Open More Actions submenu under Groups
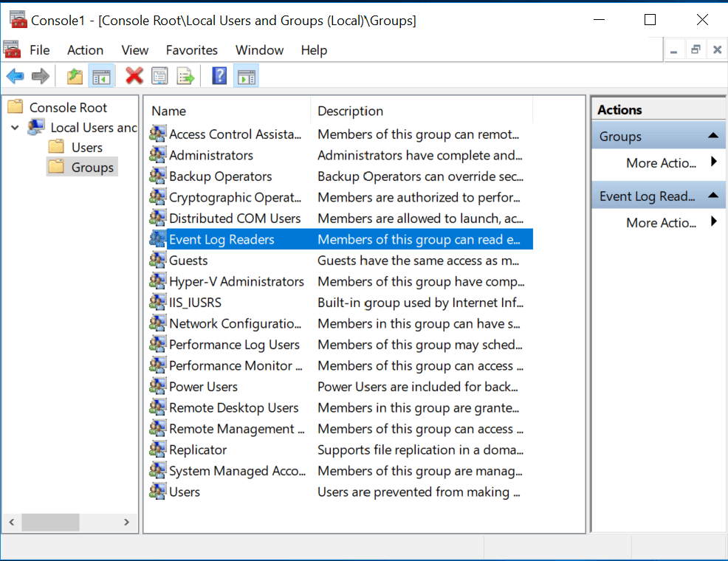The image size is (728, 561). tap(661, 163)
